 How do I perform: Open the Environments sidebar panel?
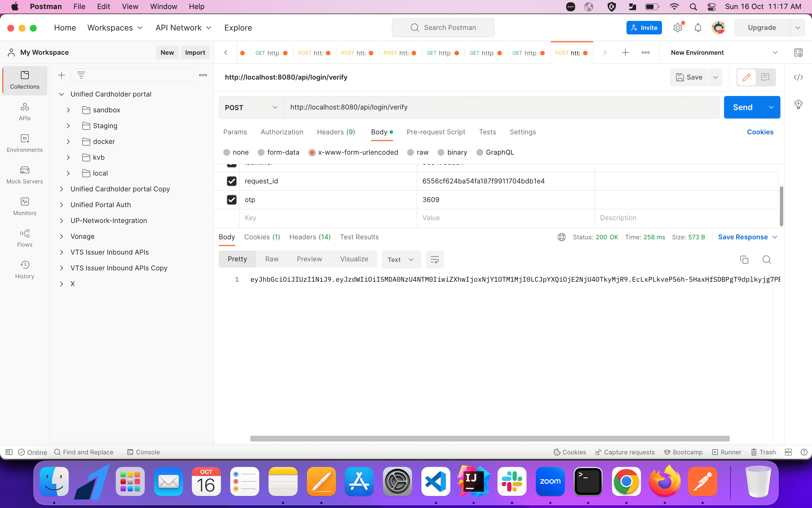pyautogui.click(x=25, y=143)
